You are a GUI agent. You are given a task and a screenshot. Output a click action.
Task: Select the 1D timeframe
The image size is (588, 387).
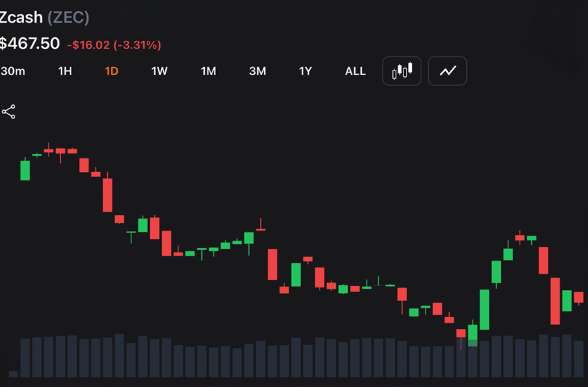[111, 71]
